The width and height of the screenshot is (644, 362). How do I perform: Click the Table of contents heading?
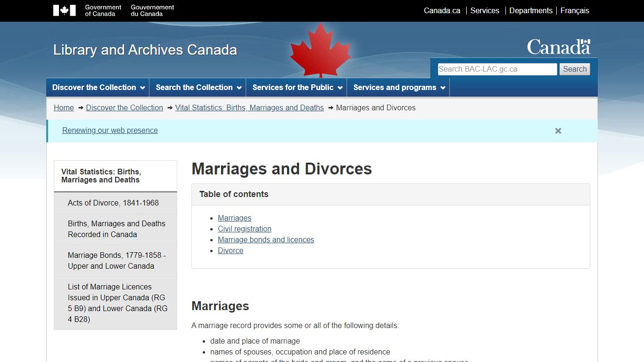pos(234,194)
